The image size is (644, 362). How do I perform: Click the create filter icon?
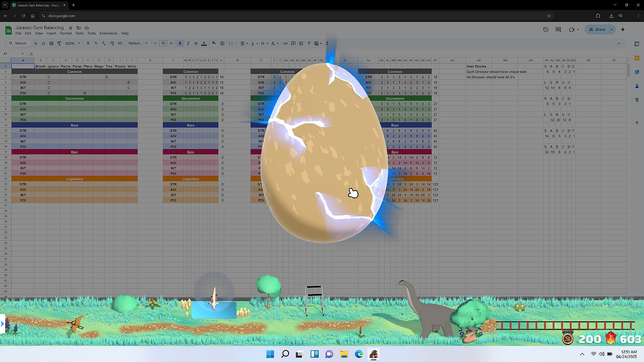[309, 43]
